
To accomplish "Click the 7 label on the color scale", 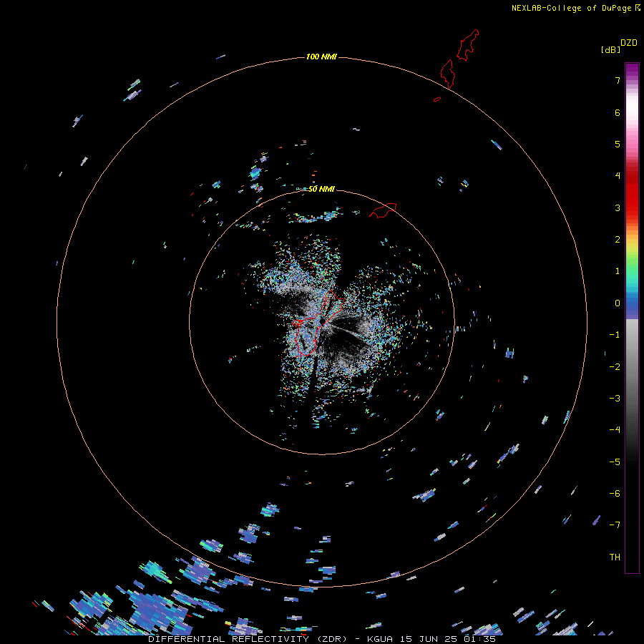I will point(618,80).
